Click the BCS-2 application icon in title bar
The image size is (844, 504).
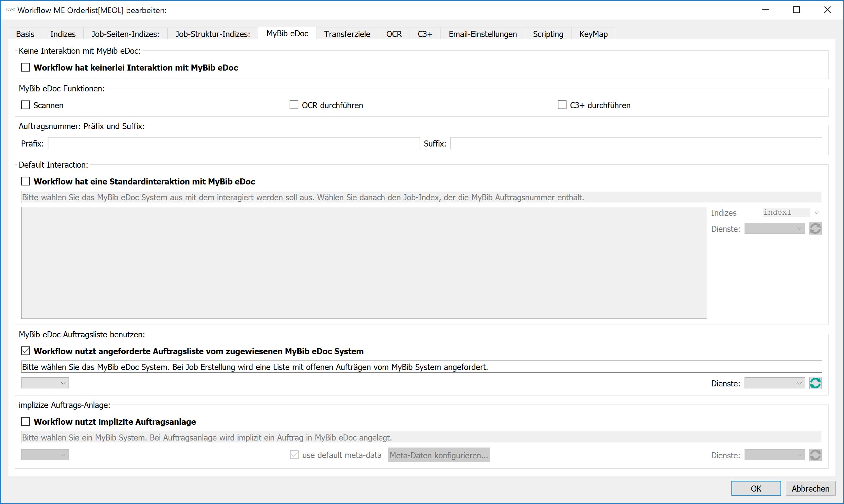[10, 10]
